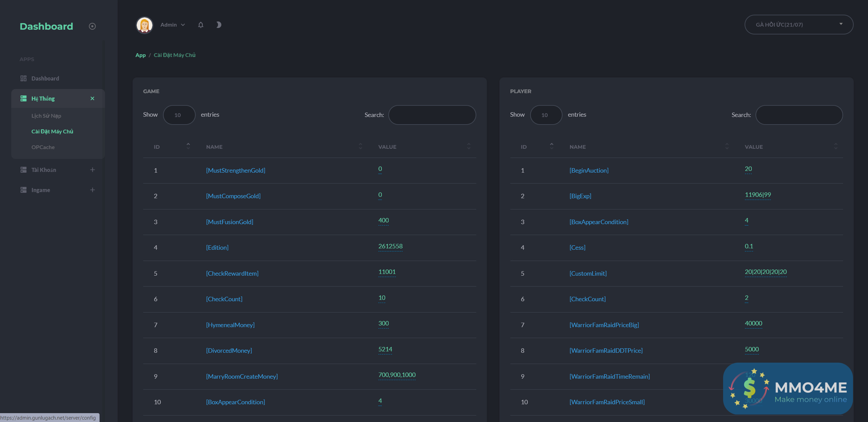The image size is (868, 422).
Task: Open Lịch Sử Nạp submenu item
Action: [46, 116]
